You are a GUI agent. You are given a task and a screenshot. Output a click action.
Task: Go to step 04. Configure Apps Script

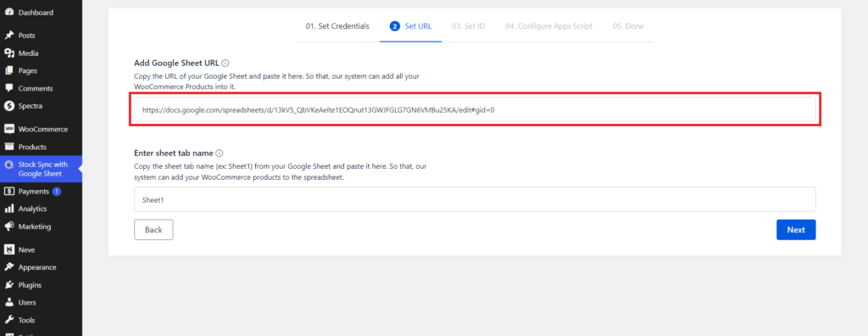tap(548, 26)
